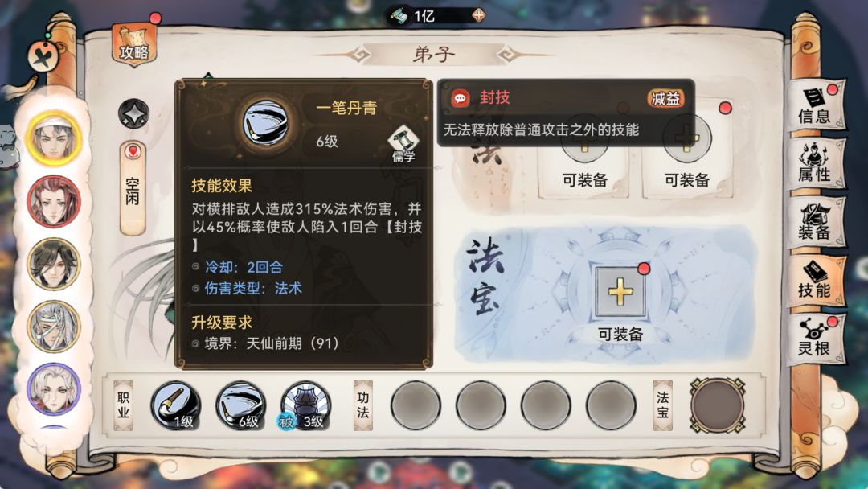
Task: Open the 攻略 strategy guide icon
Action: [x=134, y=44]
